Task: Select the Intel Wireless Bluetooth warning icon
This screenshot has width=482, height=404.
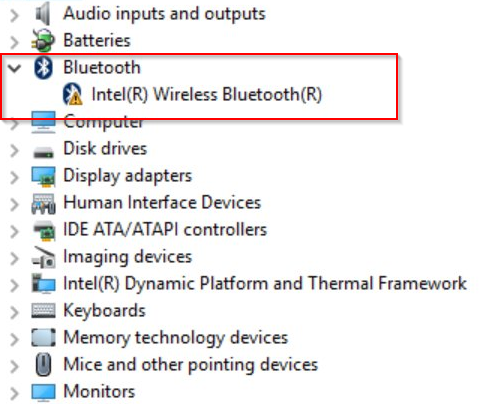Action: pyautogui.click(x=73, y=94)
